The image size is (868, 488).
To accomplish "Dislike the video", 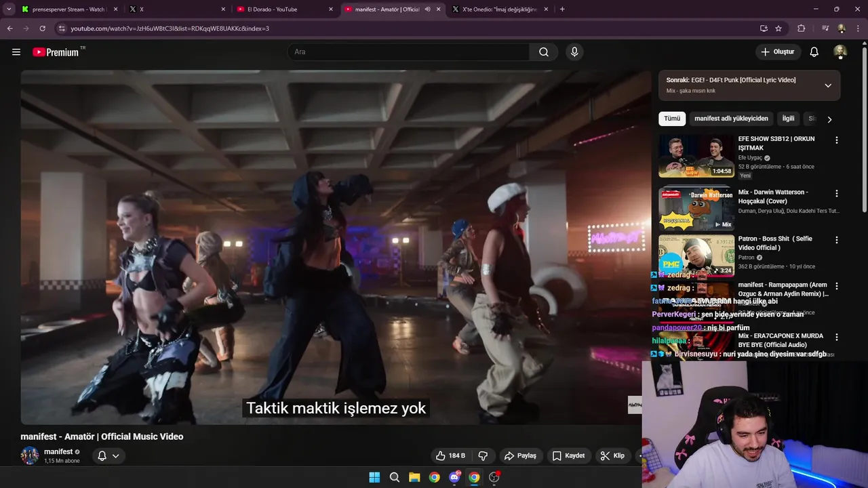I will pyautogui.click(x=484, y=455).
